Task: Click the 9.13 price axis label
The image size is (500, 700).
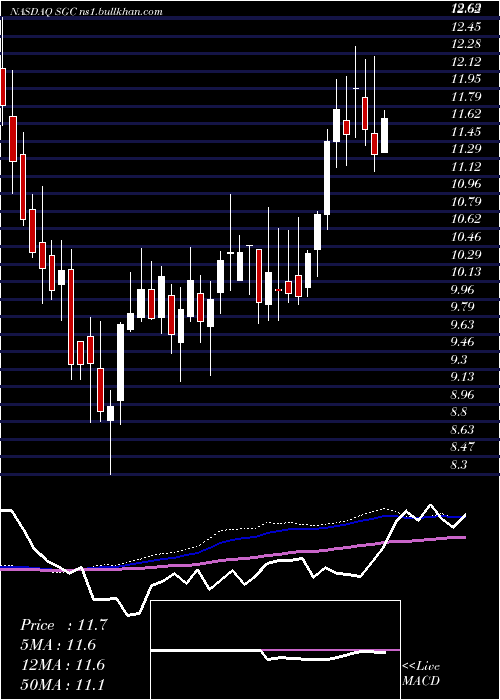Action: [462, 377]
